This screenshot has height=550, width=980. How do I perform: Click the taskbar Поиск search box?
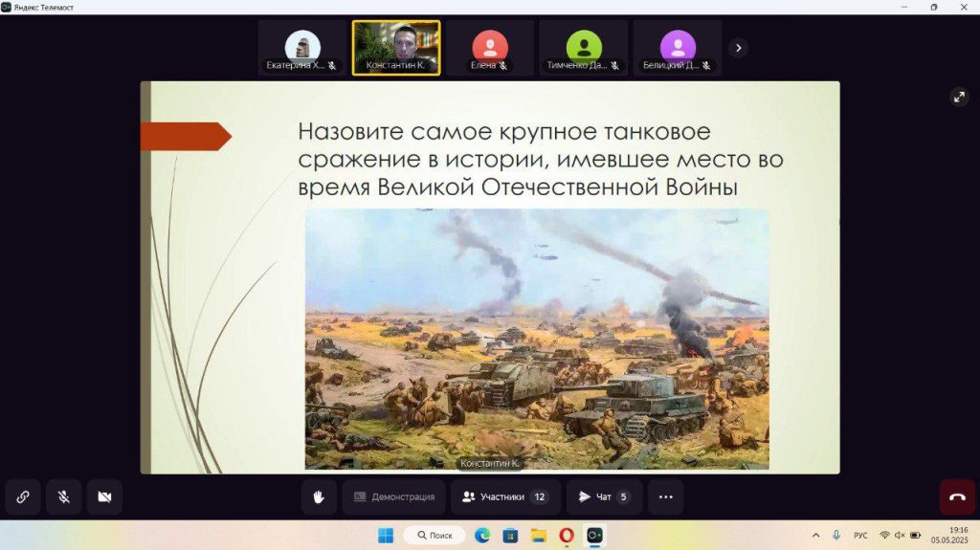point(434,536)
